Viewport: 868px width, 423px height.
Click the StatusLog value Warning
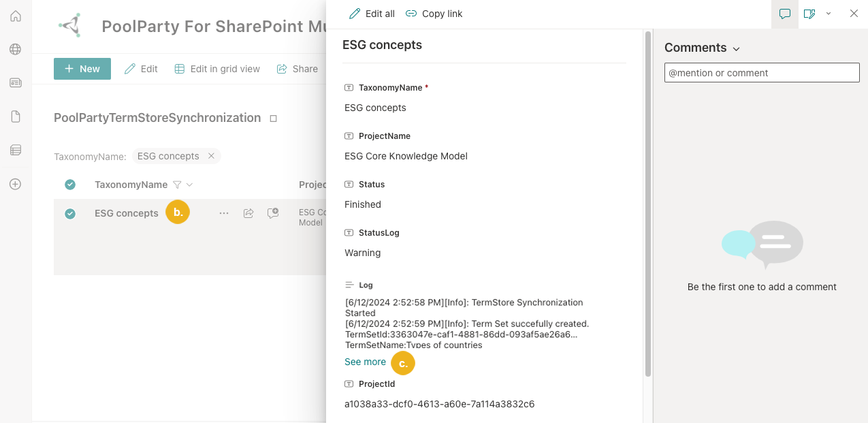(363, 253)
